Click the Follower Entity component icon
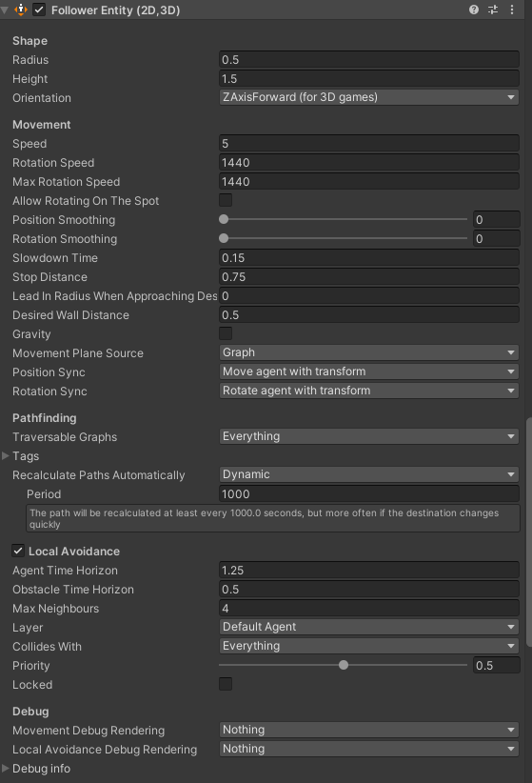The height and width of the screenshot is (783, 532). tap(21, 10)
